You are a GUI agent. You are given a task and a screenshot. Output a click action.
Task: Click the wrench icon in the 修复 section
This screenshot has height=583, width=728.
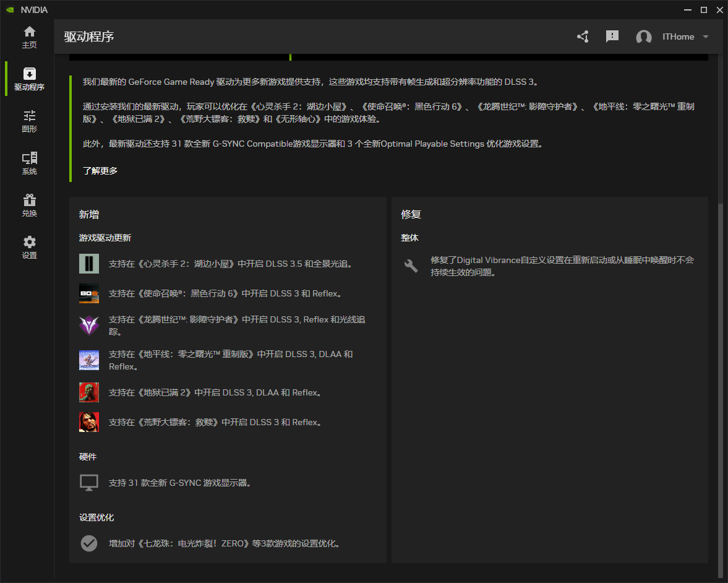point(411,265)
